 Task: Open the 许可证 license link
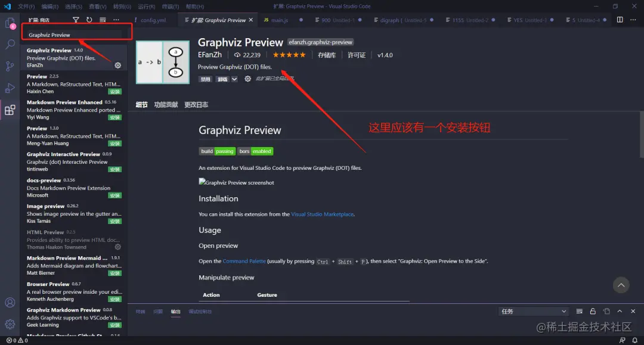click(357, 55)
